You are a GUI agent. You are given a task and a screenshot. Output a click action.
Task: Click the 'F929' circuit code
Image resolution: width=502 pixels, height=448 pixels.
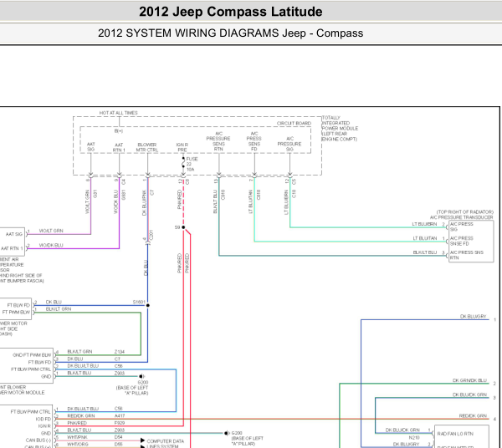pos(120,423)
